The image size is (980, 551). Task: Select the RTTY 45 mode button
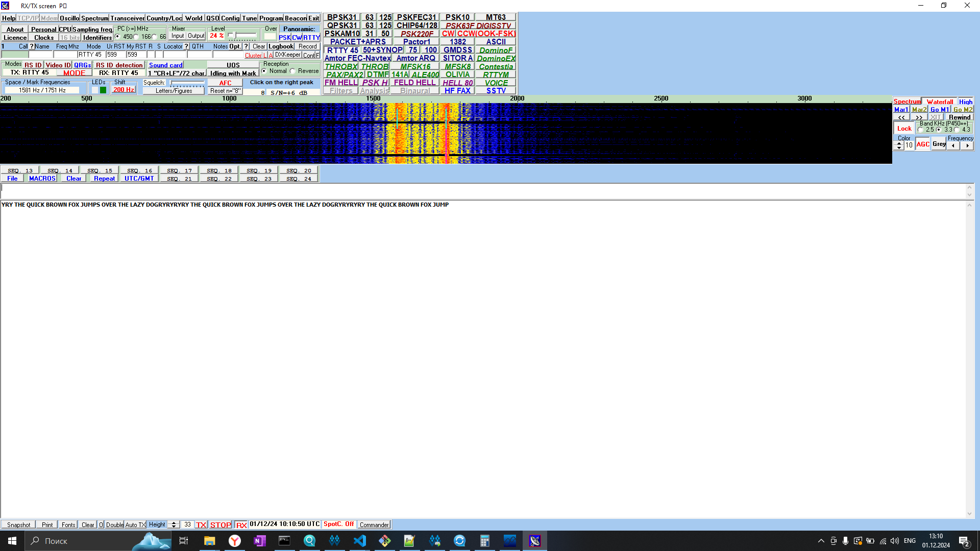pos(340,50)
